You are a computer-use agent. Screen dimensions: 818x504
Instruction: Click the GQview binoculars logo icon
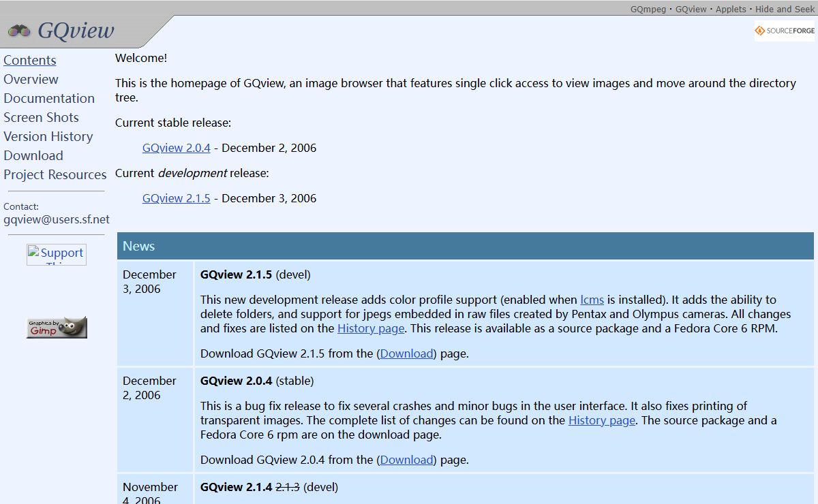(19, 31)
